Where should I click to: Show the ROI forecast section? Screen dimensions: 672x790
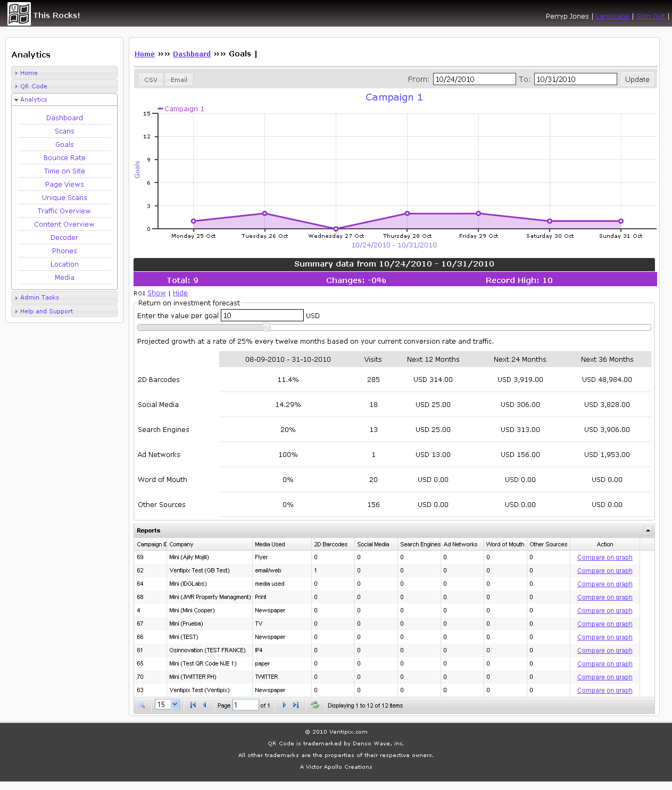click(156, 293)
